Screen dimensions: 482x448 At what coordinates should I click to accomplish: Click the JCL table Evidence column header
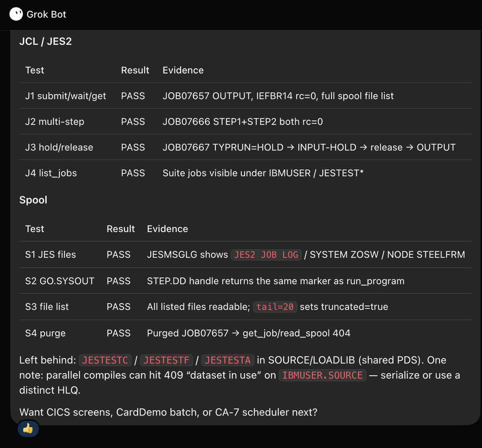coord(183,70)
